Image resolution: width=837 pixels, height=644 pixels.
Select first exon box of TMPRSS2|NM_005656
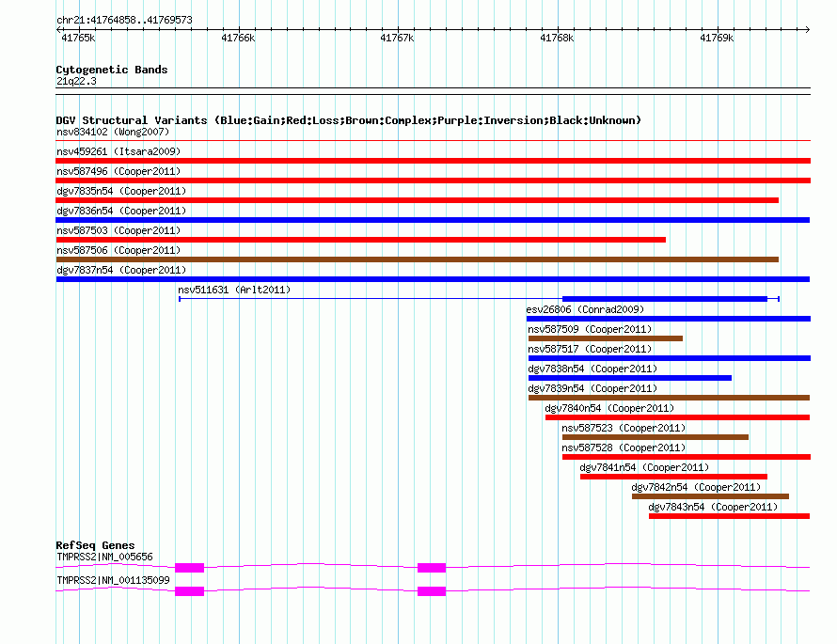189,567
